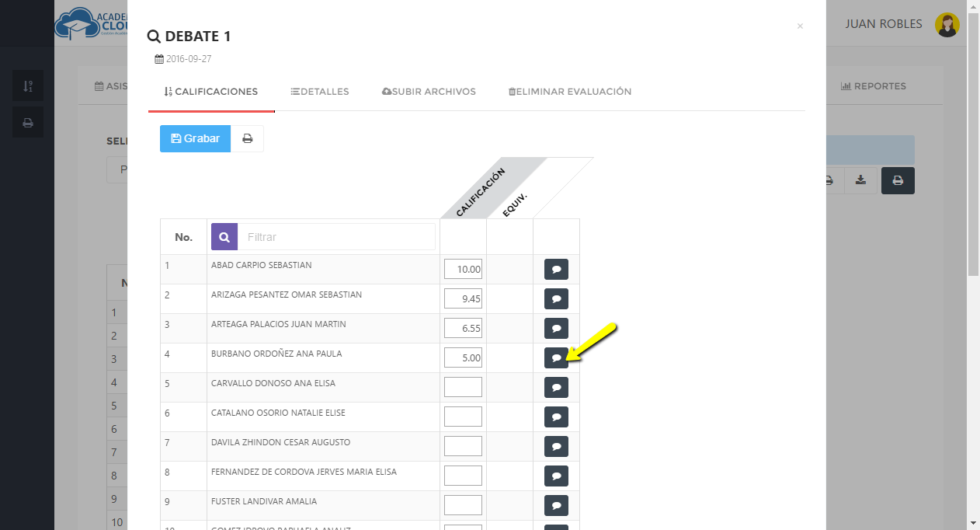Click the print icon beside Grabar

tap(248, 138)
